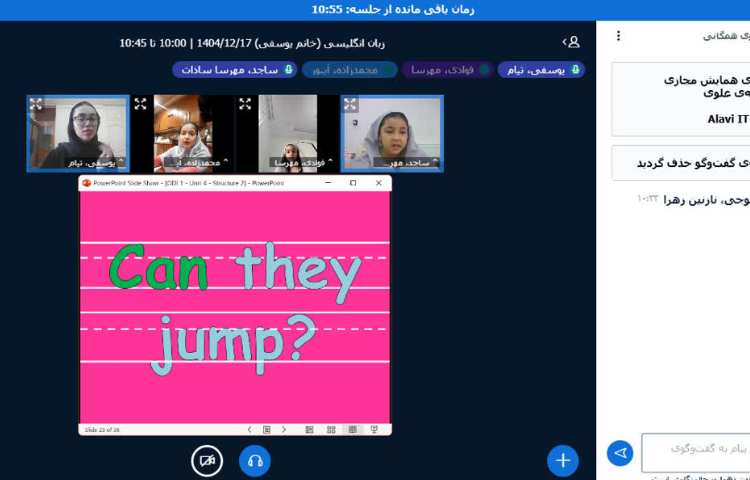This screenshot has width=750, height=480.
Task: Click the 'Can they jump?' slide
Action: tap(235, 307)
